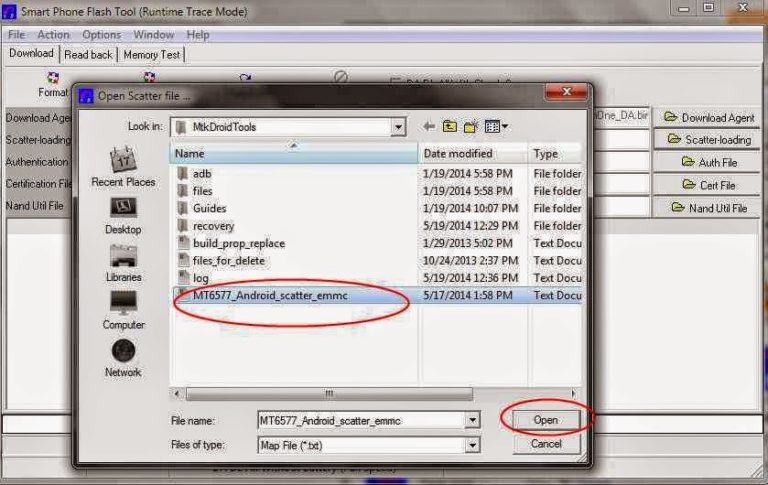The image size is (768, 485).
Task: Sort files by the Name column header
Action: (x=294, y=153)
